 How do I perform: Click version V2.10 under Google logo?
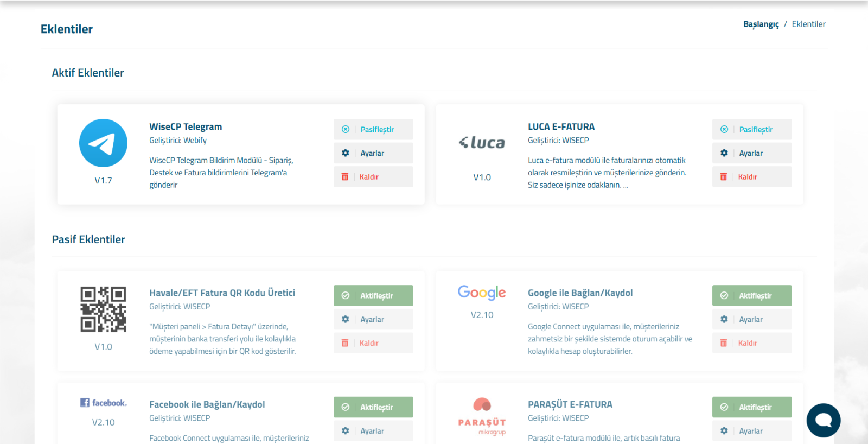482,315
